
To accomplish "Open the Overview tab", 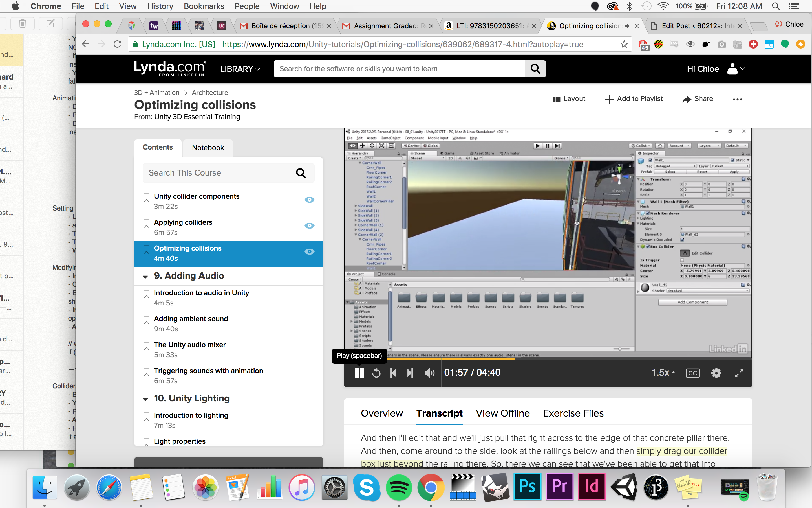I will coord(382,413).
